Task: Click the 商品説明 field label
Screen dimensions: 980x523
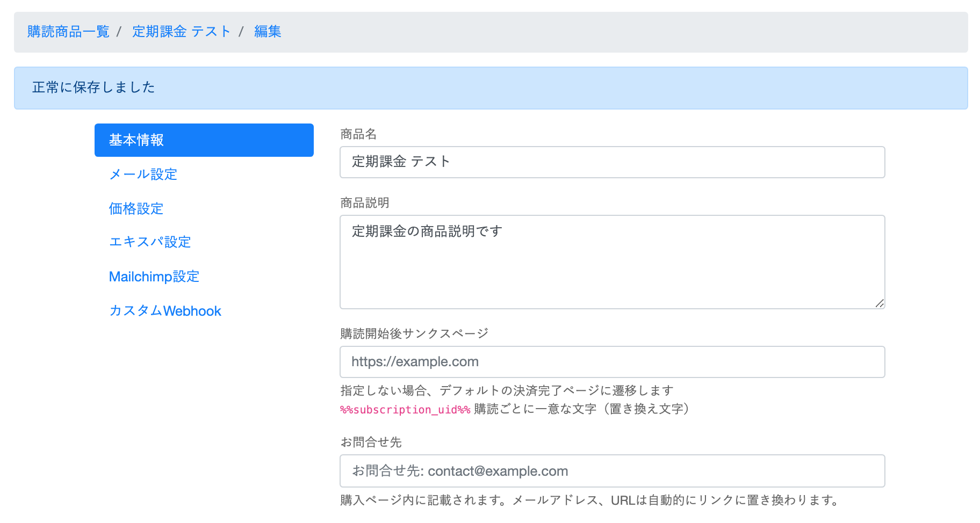Action: (364, 203)
